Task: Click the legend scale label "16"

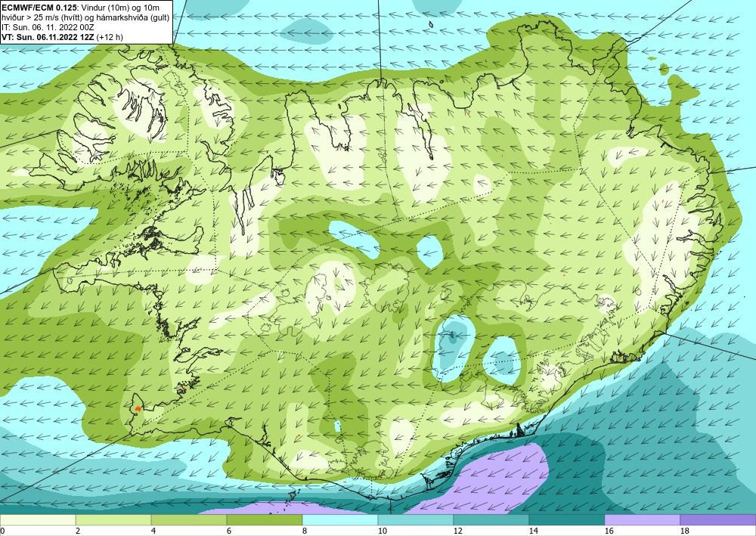Action: 609,531
